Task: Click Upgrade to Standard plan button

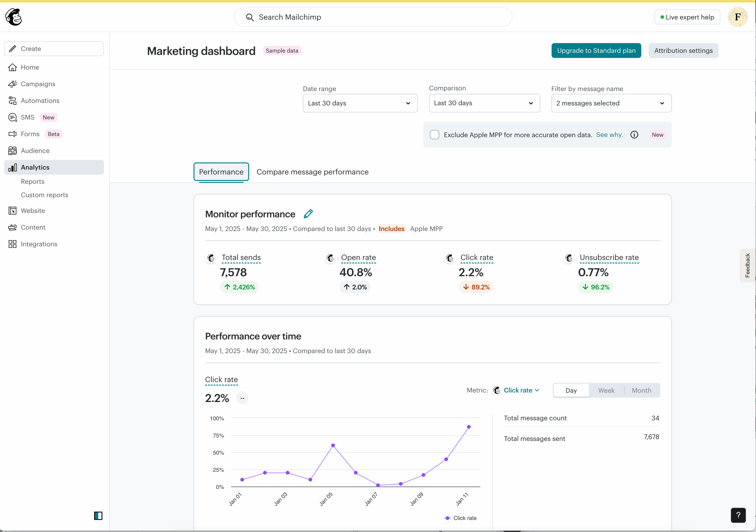Action: tap(596, 50)
